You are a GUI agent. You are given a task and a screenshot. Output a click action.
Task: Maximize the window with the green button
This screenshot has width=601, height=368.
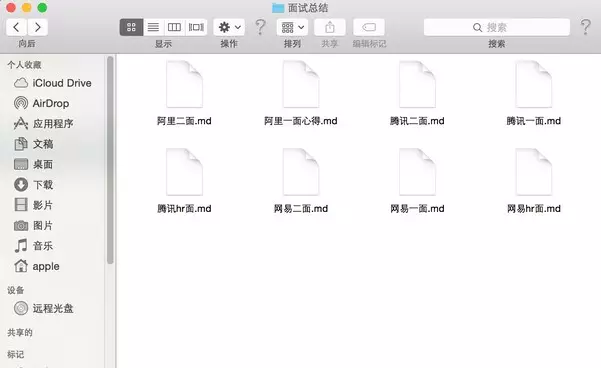43,7
